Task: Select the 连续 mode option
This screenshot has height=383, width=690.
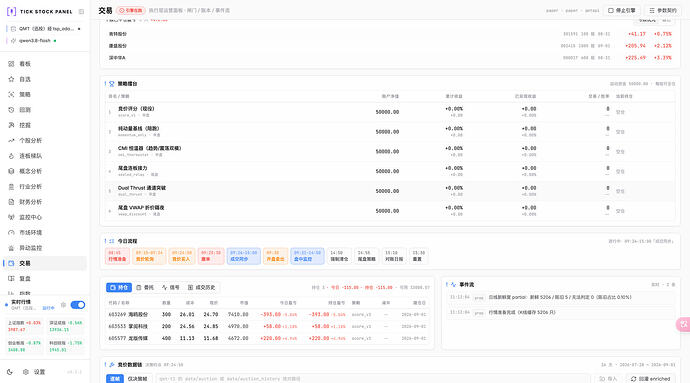Action: coord(115,379)
